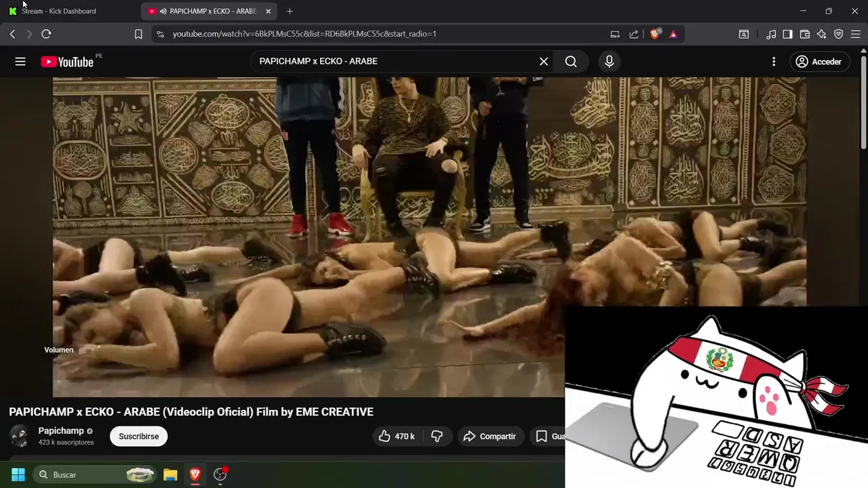Open YouTube settings three-dot menu
This screenshot has width=868, height=488.
click(774, 62)
